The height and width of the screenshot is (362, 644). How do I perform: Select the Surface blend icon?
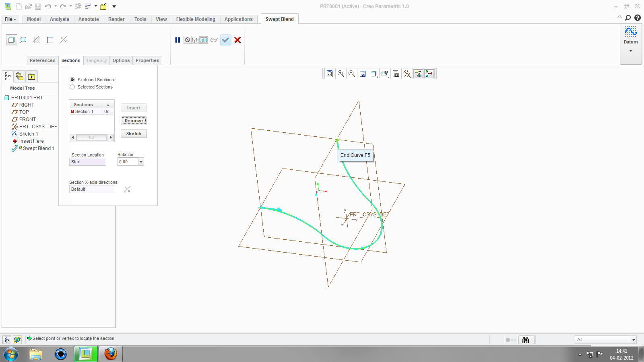pyautogui.click(x=23, y=40)
